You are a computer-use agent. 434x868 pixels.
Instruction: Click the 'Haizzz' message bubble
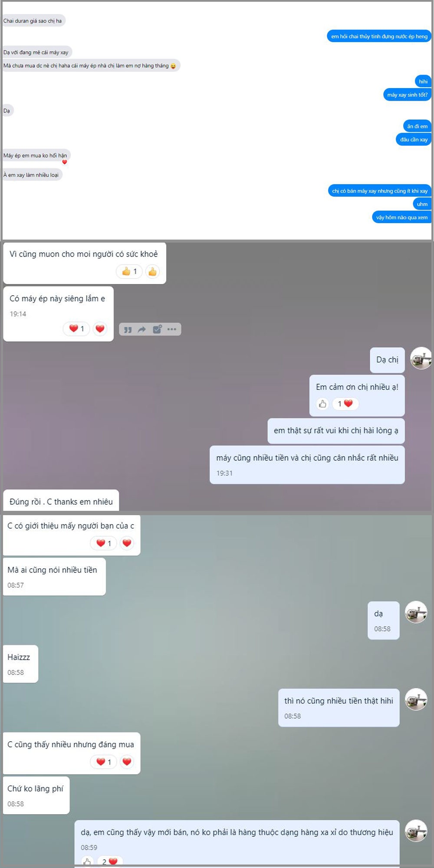click(20, 664)
